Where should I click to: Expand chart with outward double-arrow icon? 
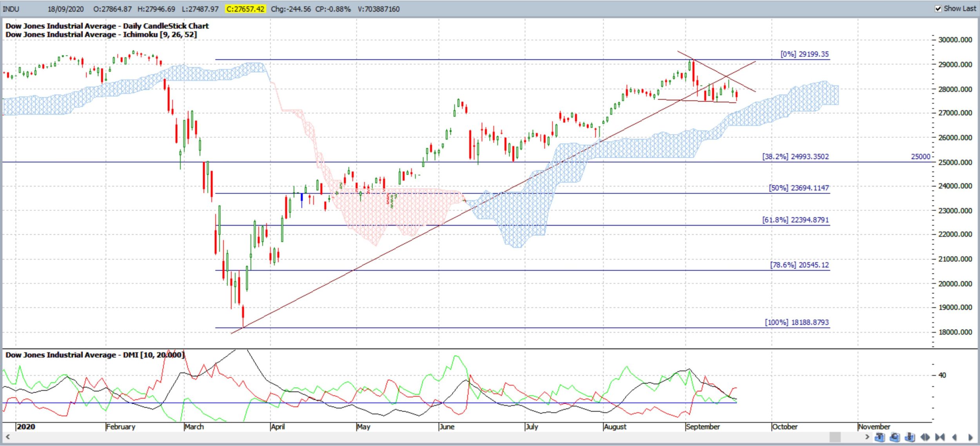coord(925,437)
